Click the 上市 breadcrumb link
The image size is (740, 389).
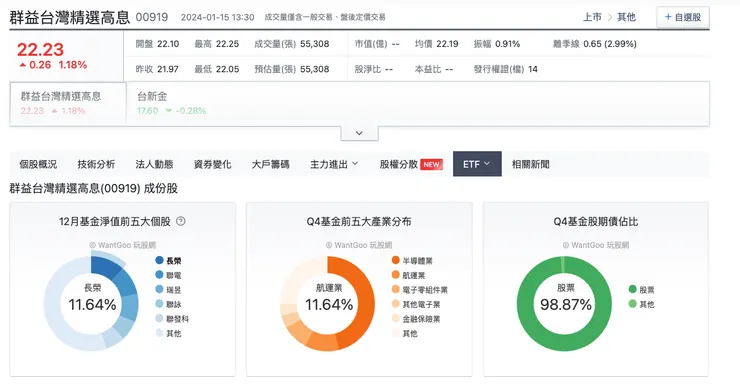[x=592, y=17]
